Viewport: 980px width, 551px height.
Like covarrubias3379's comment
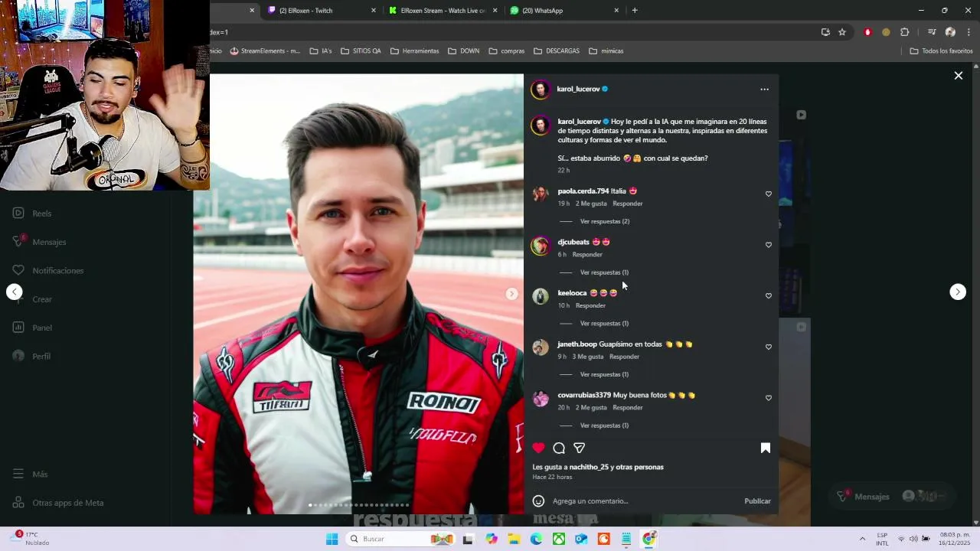[769, 398]
